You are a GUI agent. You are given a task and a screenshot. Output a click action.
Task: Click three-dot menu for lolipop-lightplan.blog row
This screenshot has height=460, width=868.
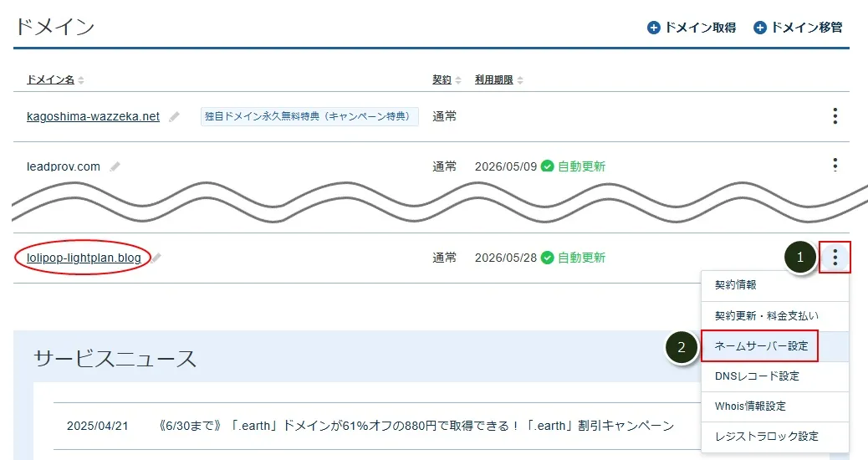point(835,258)
